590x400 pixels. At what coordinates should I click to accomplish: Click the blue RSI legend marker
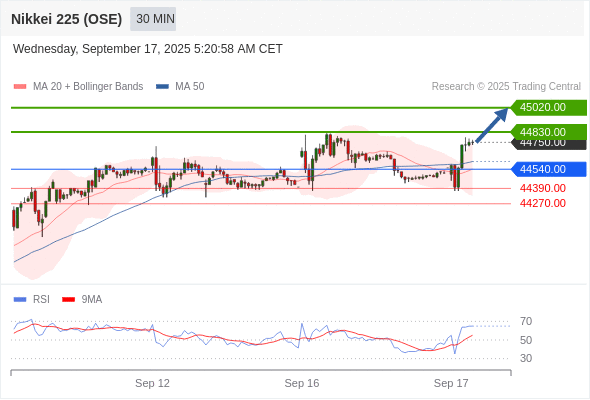point(20,300)
